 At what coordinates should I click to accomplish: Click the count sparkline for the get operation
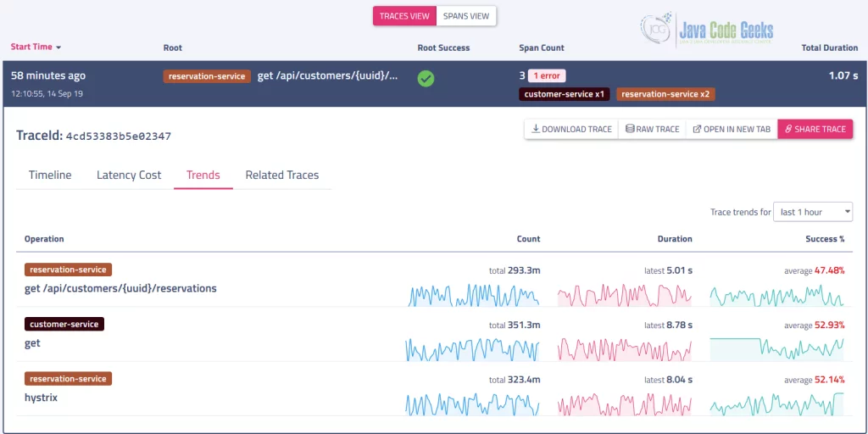click(472, 350)
